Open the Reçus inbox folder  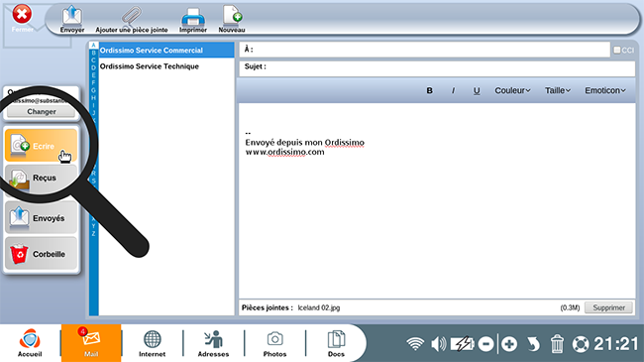click(x=41, y=178)
